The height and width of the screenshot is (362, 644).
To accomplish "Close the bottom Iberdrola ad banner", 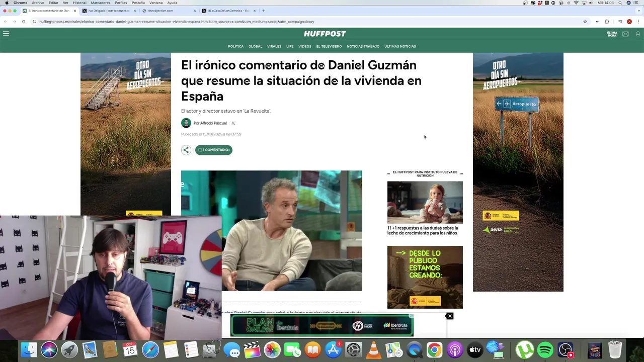I will coord(450,316).
